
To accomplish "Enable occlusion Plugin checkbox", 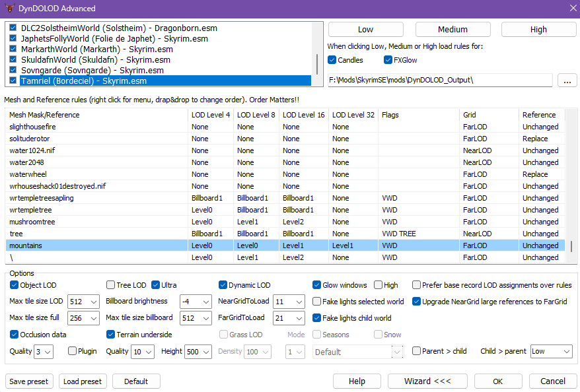I will click(x=72, y=350).
